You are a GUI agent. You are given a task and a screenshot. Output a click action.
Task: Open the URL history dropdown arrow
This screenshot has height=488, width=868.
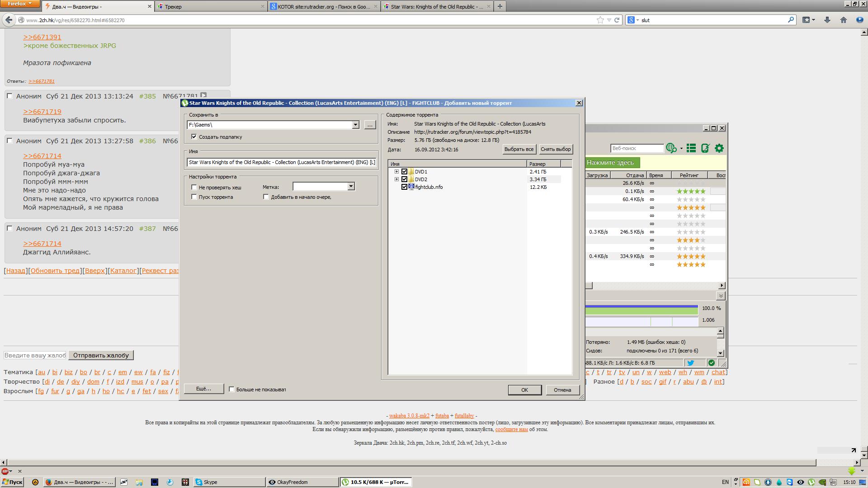coord(609,20)
